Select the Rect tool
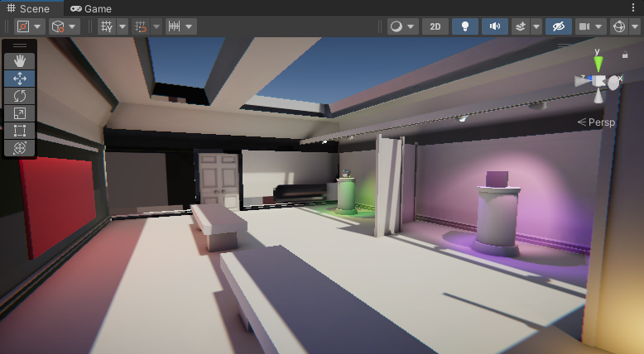Image resolution: width=644 pixels, height=354 pixels. coord(20,131)
